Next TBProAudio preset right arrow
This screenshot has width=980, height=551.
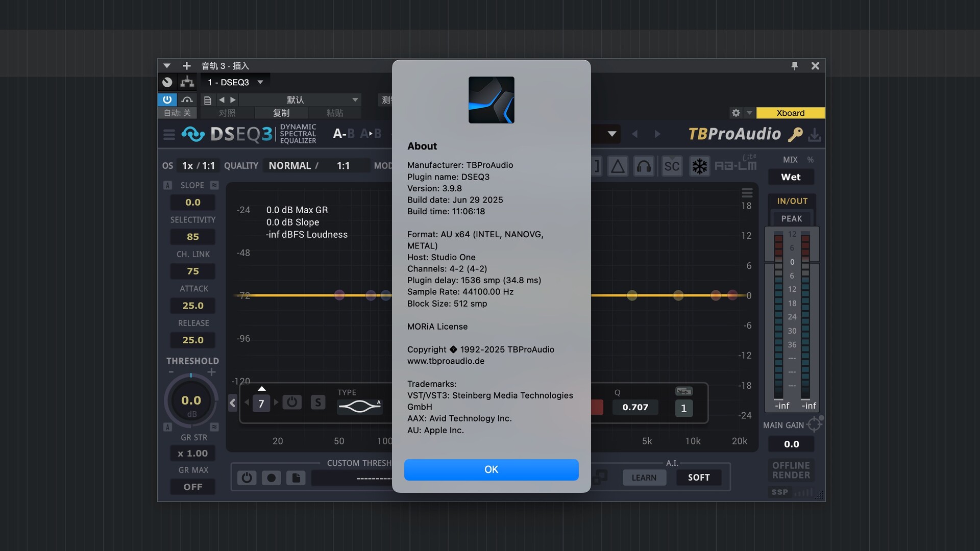click(657, 134)
